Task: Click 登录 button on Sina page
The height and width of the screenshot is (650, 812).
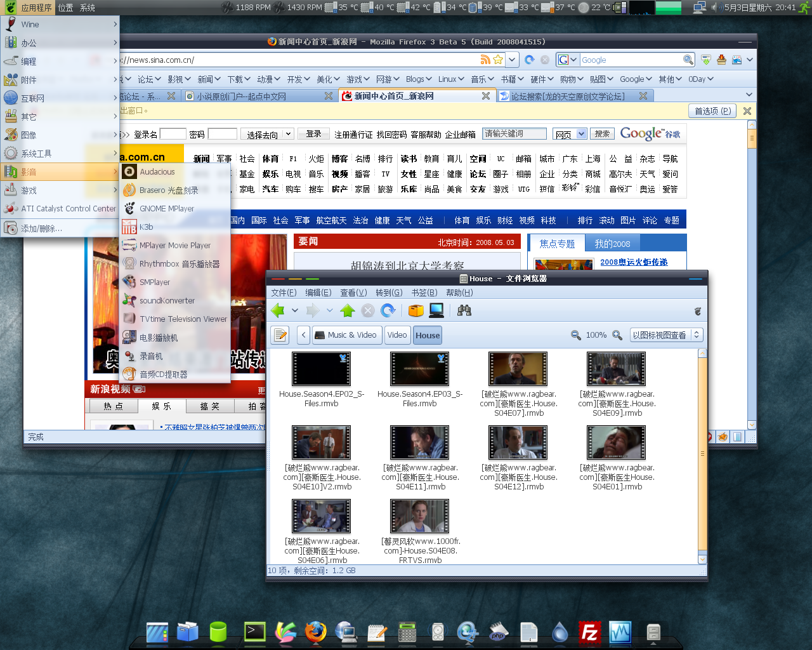Action: pyautogui.click(x=314, y=134)
